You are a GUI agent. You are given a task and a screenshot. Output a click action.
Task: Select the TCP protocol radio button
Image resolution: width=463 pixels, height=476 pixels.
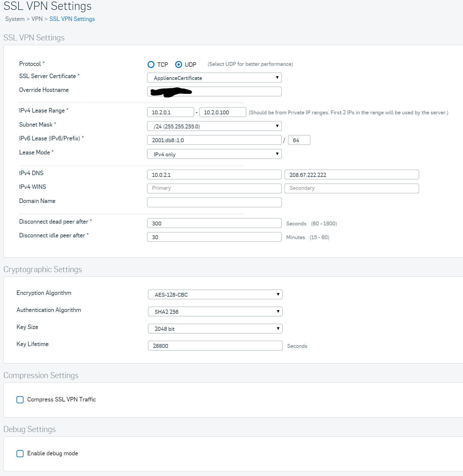151,65
